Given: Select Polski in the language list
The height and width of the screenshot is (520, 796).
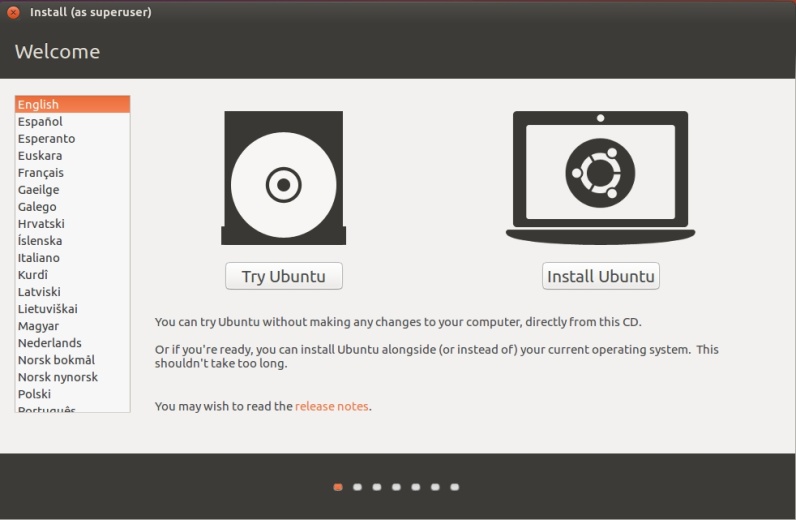Looking at the screenshot, I should 73,394.
